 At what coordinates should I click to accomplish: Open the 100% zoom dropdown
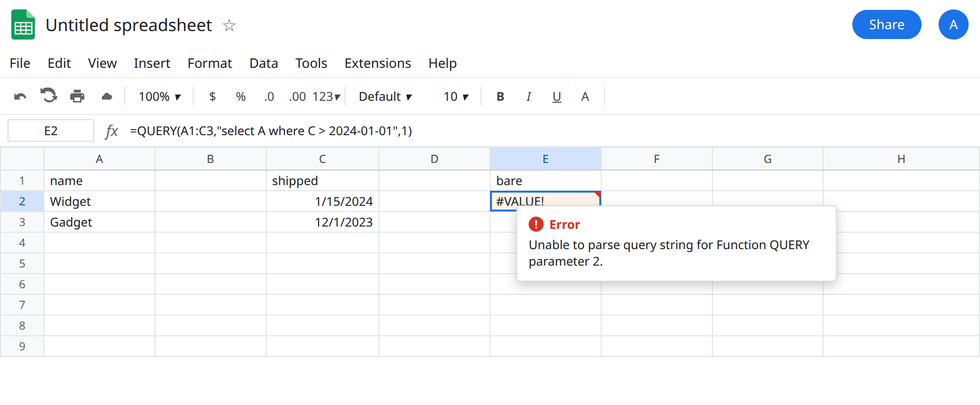pyautogui.click(x=160, y=97)
